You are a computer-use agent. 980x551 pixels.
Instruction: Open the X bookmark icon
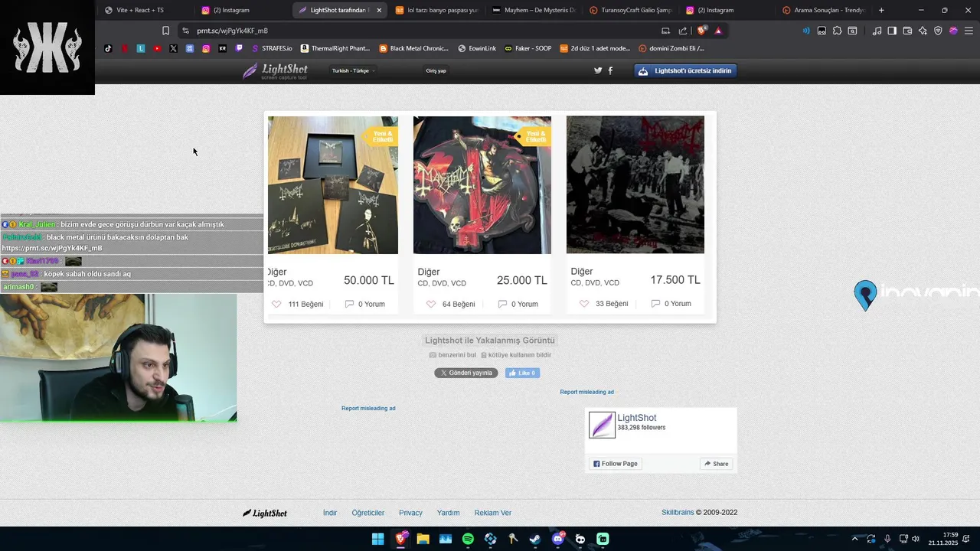coord(173,48)
